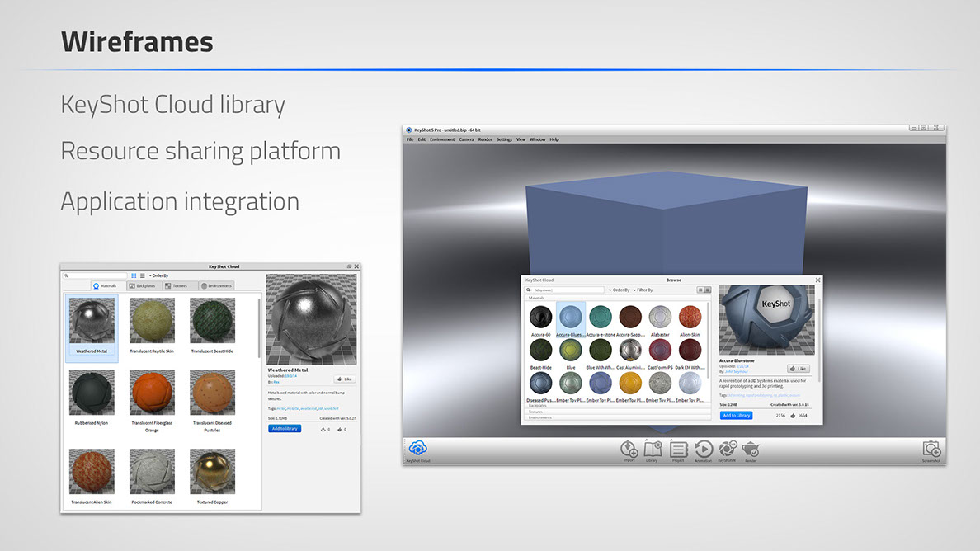
Task: Open KeyShot Cloud from the bottom toolbar
Action: point(418,448)
